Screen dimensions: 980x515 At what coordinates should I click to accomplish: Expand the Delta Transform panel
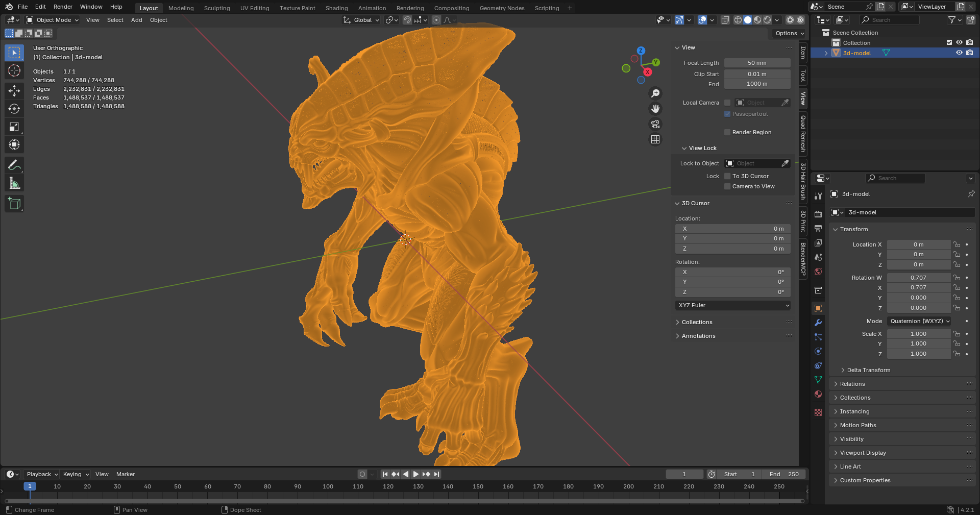(x=868, y=370)
